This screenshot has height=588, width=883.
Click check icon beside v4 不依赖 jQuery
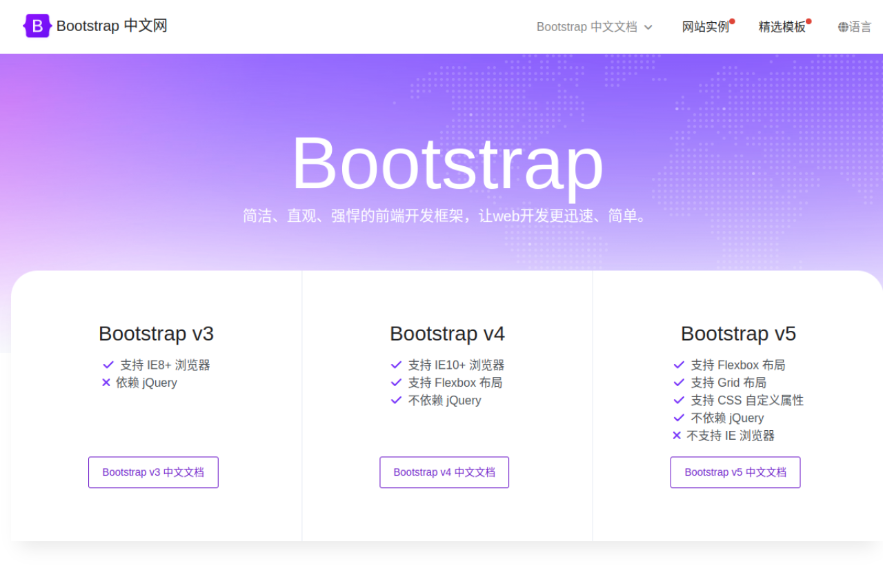[x=396, y=401]
